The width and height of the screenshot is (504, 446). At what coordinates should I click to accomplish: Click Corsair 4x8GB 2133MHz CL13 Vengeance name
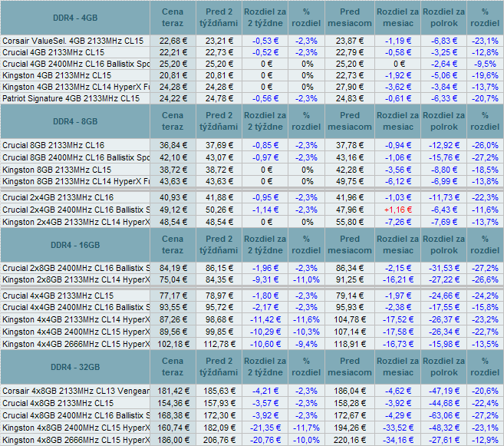[x=76, y=391]
